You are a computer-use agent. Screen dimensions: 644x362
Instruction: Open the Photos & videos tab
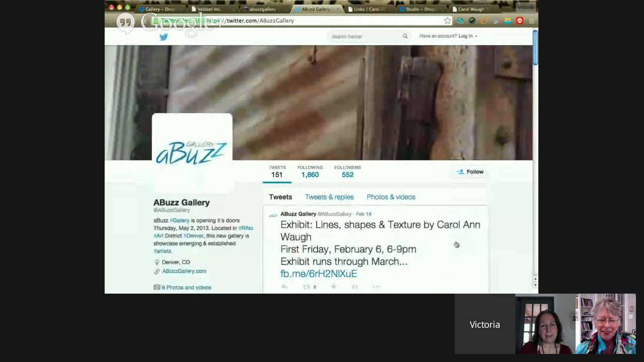pyautogui.click(x=391, y=197)
